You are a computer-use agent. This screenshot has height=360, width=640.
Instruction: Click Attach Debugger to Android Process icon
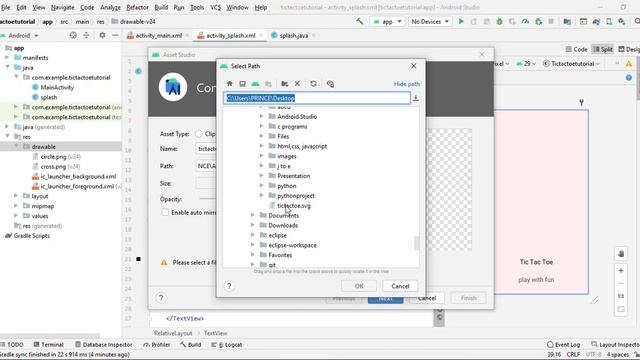(538, 21)
